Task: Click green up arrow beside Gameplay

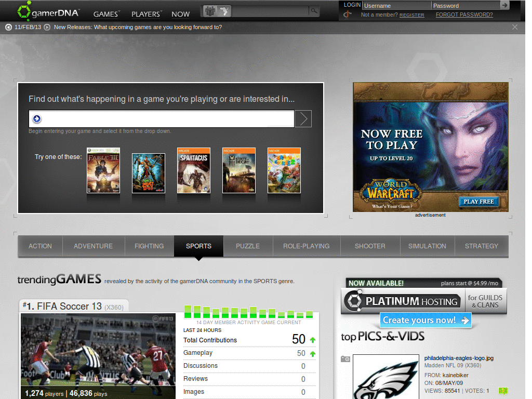Action: (x=312, y=353)
